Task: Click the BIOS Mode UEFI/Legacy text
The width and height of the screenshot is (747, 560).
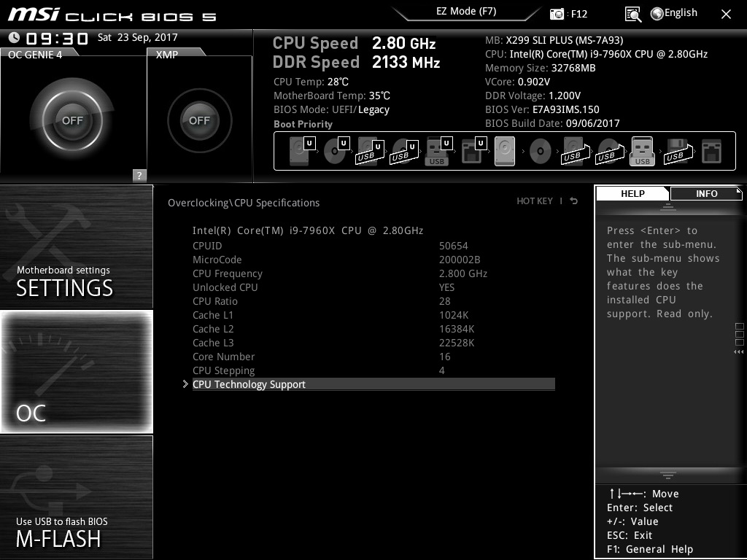Action: click(x=332, y=109)
